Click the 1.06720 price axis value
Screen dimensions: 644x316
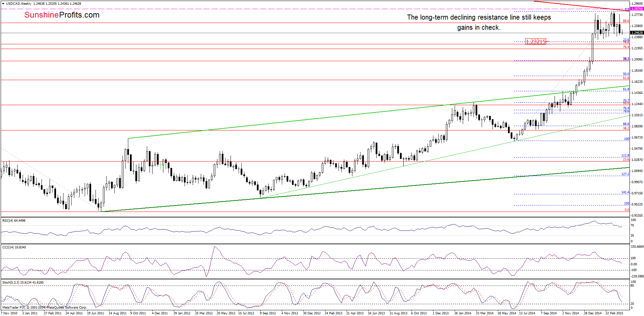pos(637,138)
